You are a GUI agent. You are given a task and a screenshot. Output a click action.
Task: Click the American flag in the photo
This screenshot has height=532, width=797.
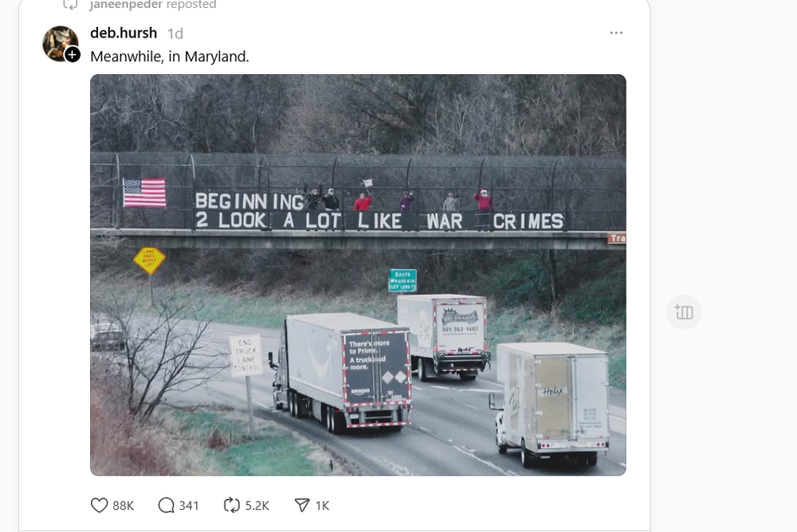(x=144, y=193)
